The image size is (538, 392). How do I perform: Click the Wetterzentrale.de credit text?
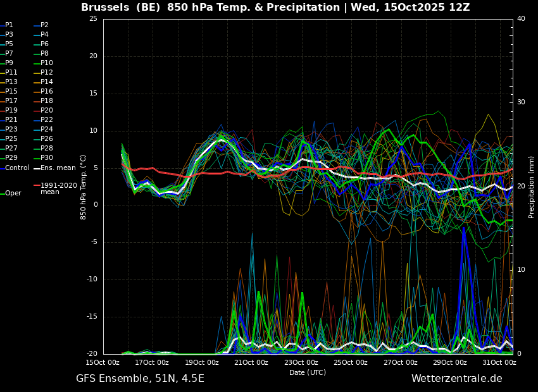pos(457,379)
